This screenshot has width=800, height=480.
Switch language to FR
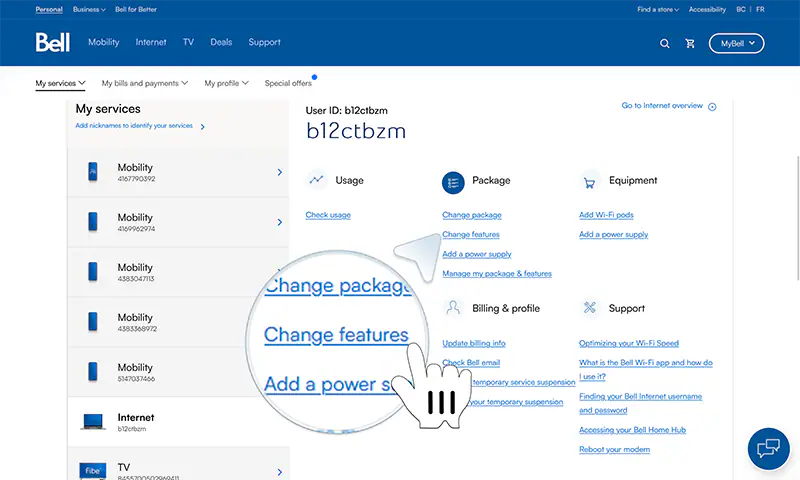click(x=760, y=9)
